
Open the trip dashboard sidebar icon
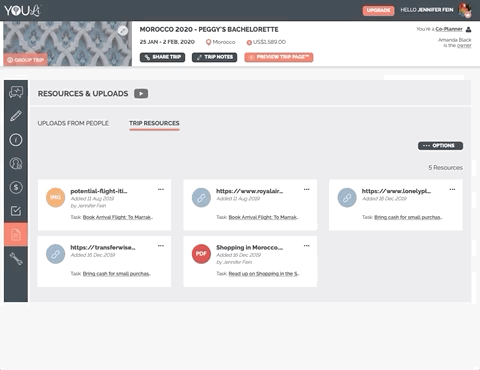click(x=16, y=92)
